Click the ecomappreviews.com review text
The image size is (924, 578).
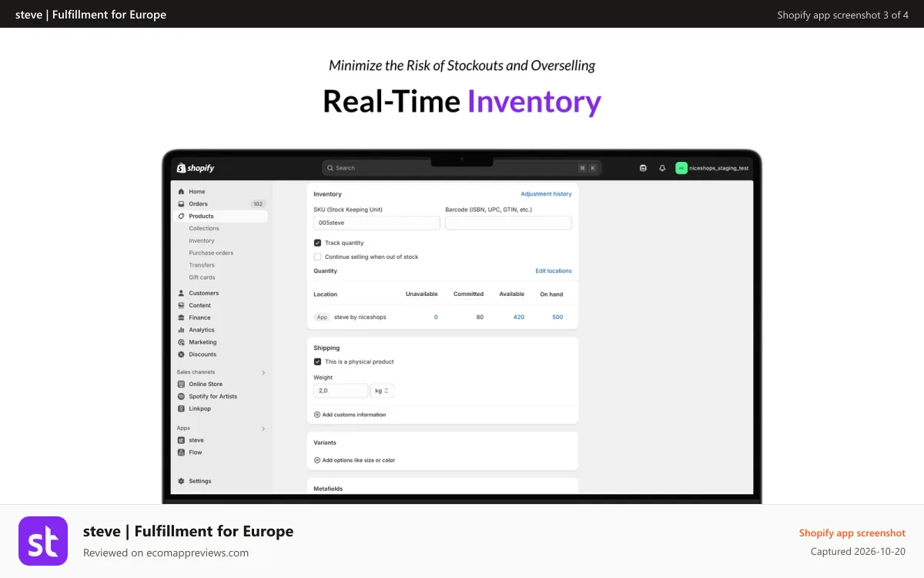[166, 553]
